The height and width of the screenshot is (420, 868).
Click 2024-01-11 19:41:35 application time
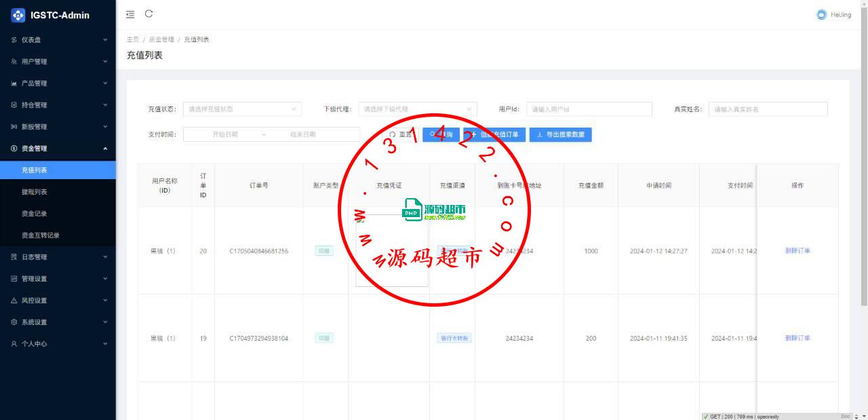point(658,338)
